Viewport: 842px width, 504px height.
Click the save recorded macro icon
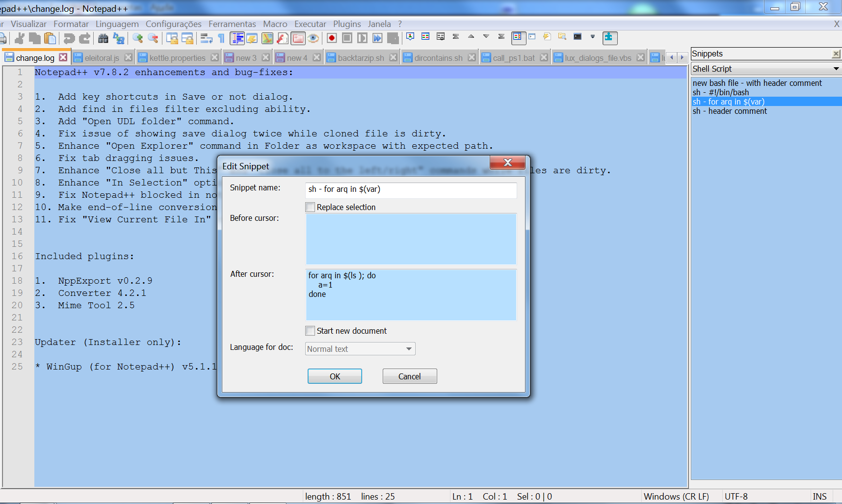[393, 38]
